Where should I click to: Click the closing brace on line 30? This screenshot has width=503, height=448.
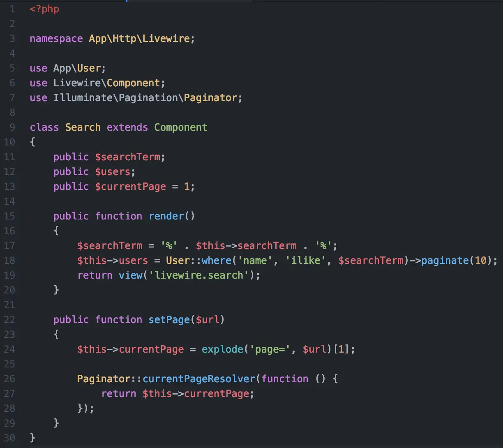click(33, 438)
